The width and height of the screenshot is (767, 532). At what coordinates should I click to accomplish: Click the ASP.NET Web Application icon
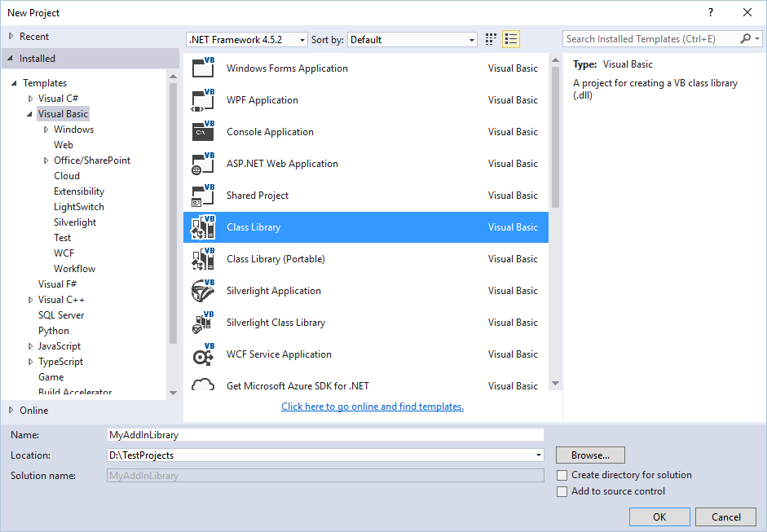click(x=203, y=164)
